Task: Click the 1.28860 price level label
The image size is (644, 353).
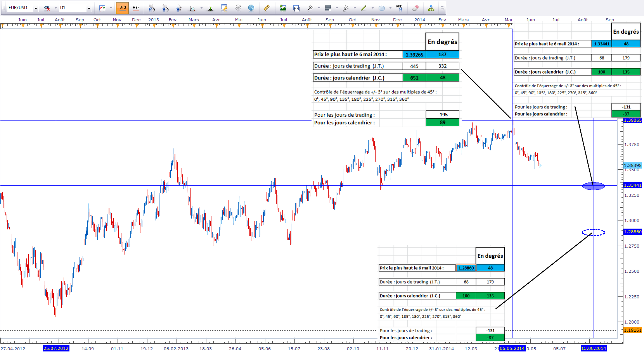Action: coord(633,232)
